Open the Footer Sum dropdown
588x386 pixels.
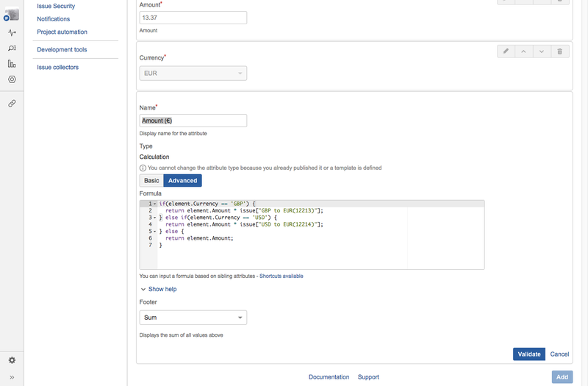click(x=193, y=318)
